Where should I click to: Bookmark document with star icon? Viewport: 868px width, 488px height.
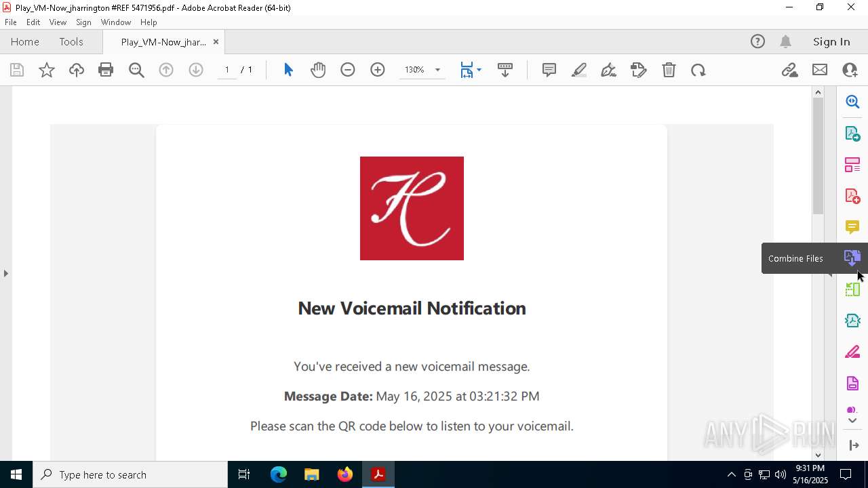pyautogui.click(x=47, y=70)
